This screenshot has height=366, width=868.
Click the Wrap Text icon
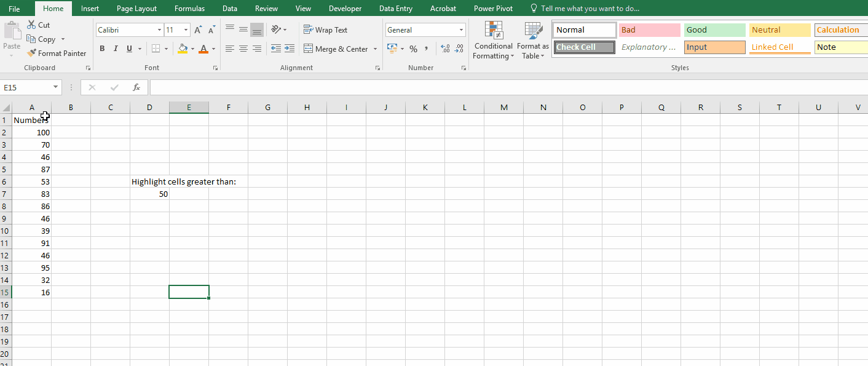(326, 30)
